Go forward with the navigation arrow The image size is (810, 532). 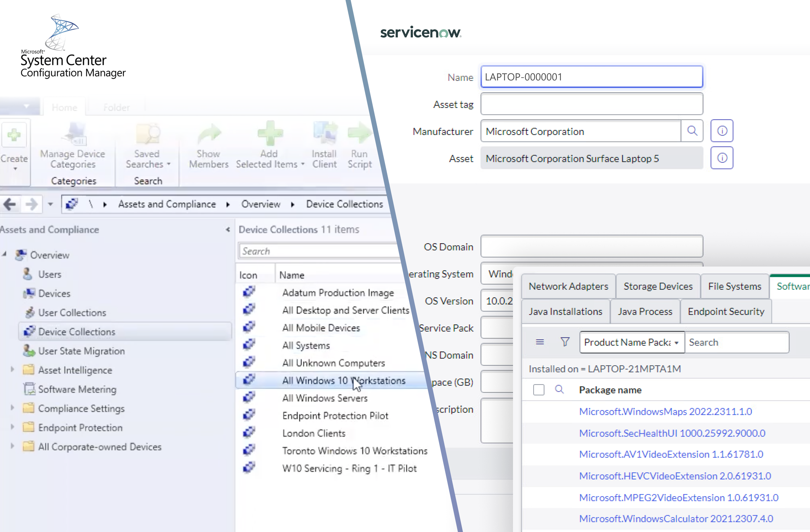pos(31,204)
